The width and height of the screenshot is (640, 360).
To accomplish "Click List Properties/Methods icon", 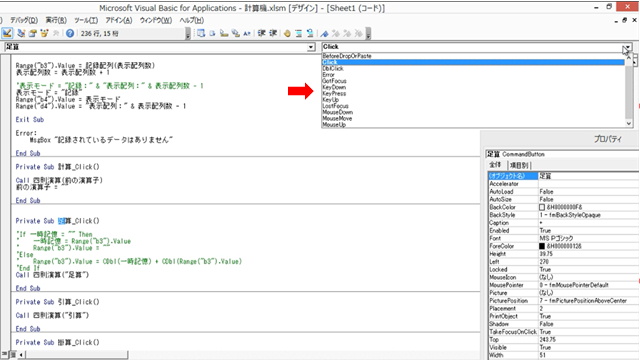I will pos(201,33).
